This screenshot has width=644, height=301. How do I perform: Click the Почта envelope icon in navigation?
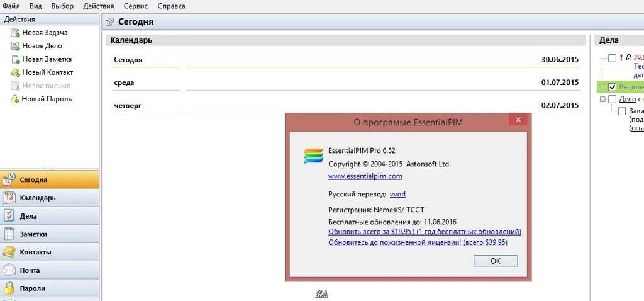coord(9,270)
